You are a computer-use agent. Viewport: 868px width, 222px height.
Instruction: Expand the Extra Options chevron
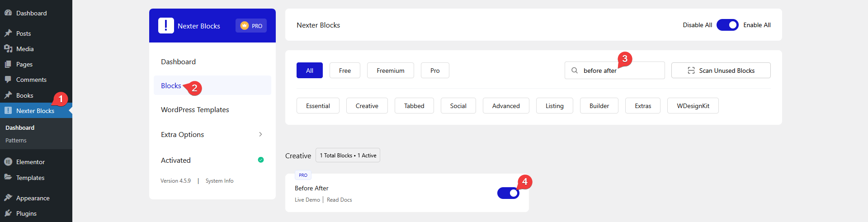click(260, 134)
